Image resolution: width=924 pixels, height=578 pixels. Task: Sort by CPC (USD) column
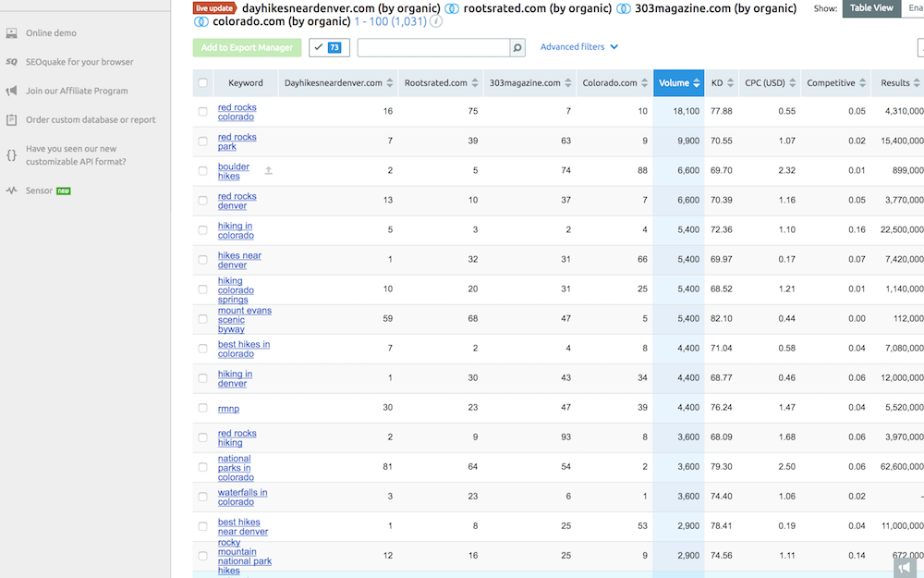[x=771, y=83]
